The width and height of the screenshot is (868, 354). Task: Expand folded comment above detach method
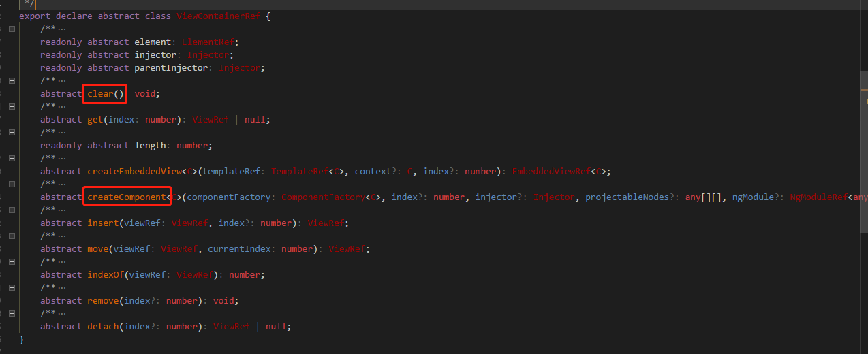12,314
